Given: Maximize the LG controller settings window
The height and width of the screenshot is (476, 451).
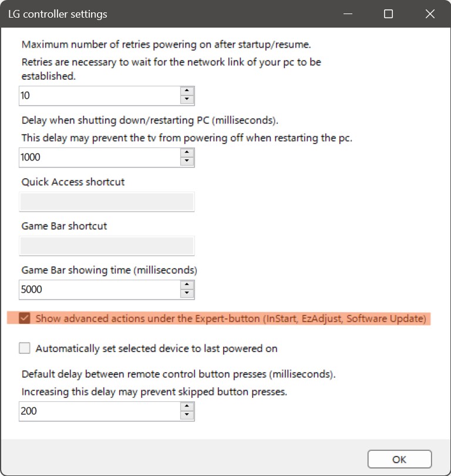Looking at the screenshot, I should coord(388,14).
